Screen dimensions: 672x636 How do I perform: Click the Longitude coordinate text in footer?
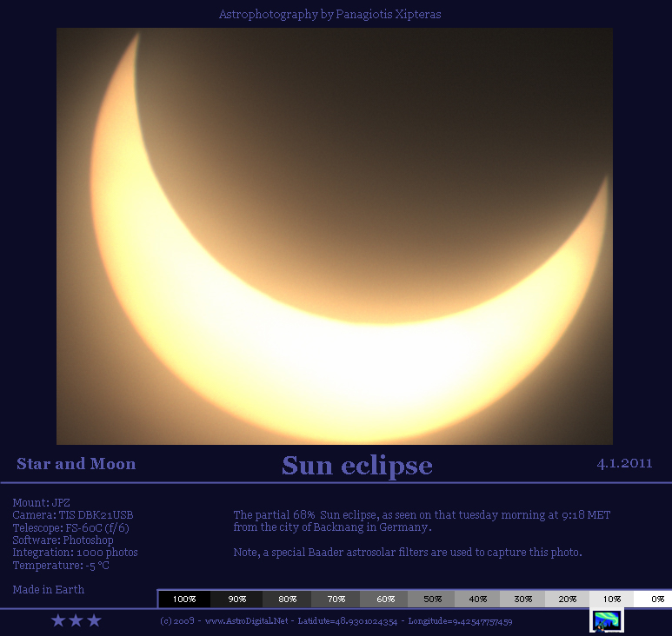[x=458, y=621]
